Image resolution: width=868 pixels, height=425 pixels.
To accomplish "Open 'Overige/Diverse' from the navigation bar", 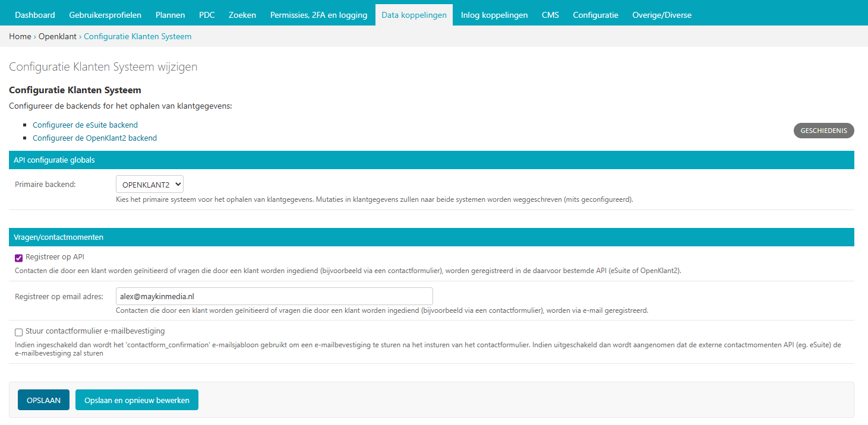I will tap(662, 14).
